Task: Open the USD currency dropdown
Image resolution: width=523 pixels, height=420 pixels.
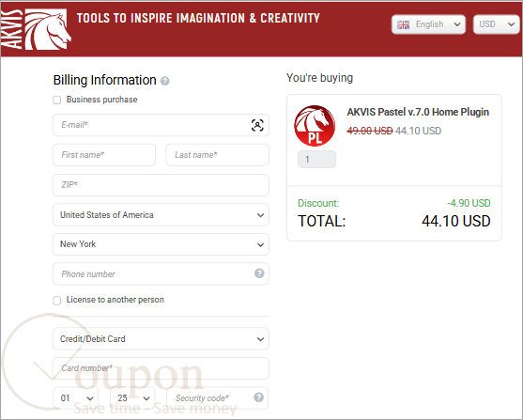Action: pos(497,24)
